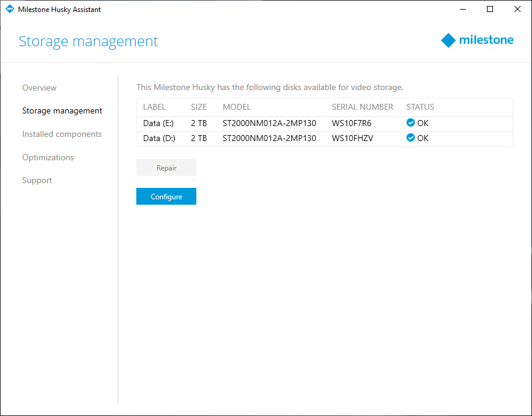Select the Data (D:) disk row

pyautogui.click(x=325, y=138)
